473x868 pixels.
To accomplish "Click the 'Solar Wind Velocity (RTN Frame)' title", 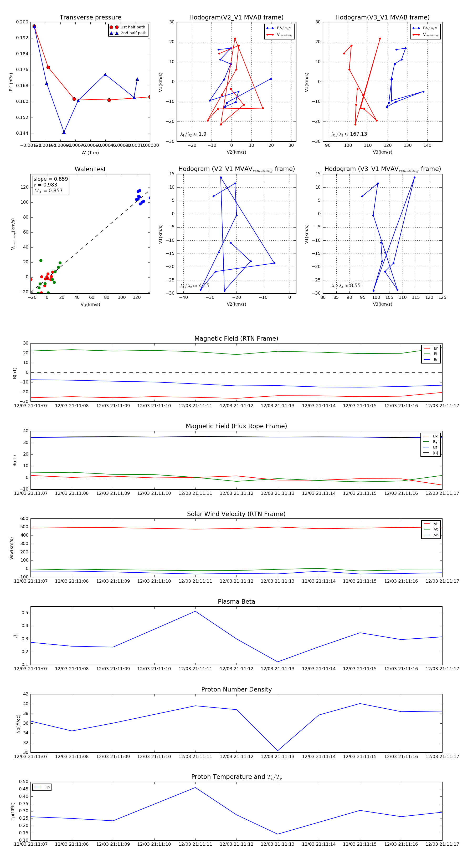I will (x=236, y=514).
